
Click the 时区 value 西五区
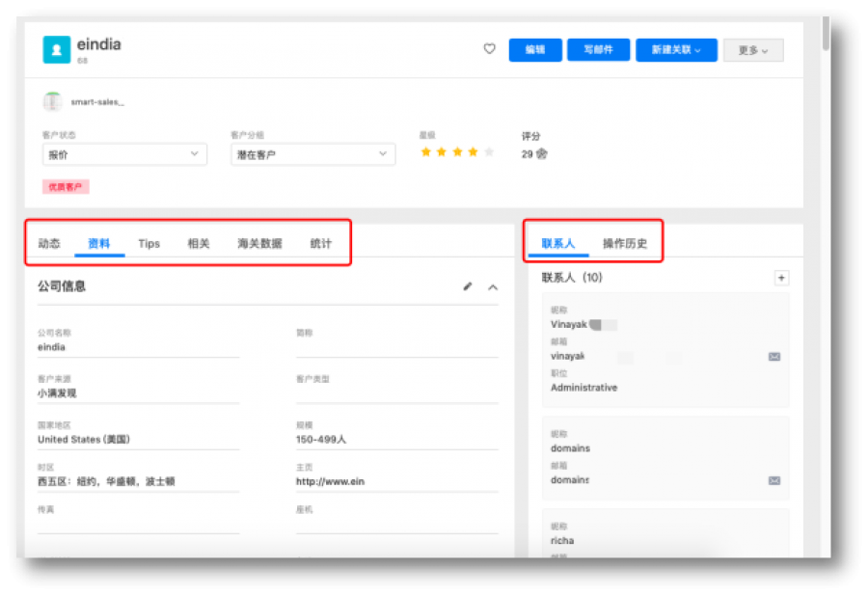tap(106, 481)
